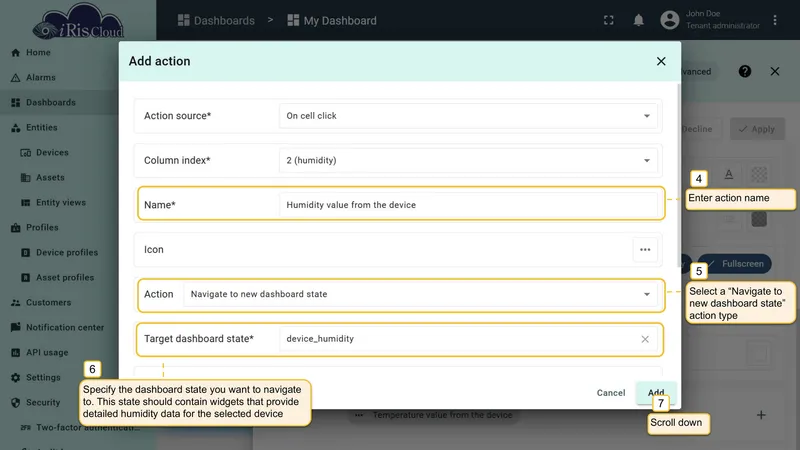This screenshot has height=450, width=800.
Task: Open Settings in the sidebar
Action: (x=43, y=378)
